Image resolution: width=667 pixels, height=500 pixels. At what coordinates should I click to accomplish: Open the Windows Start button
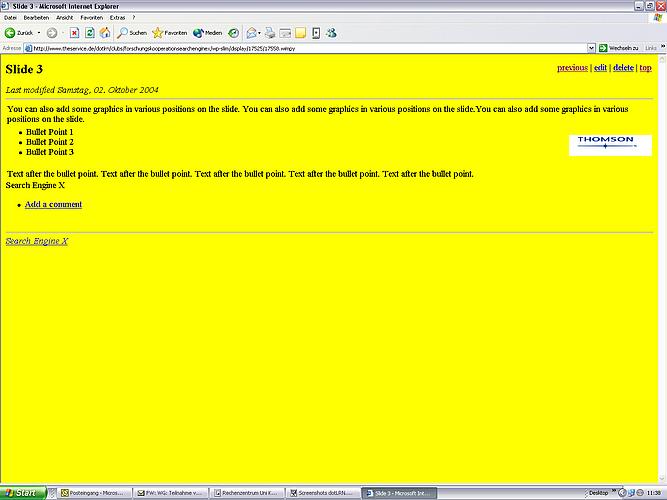(x=23, y=493)
